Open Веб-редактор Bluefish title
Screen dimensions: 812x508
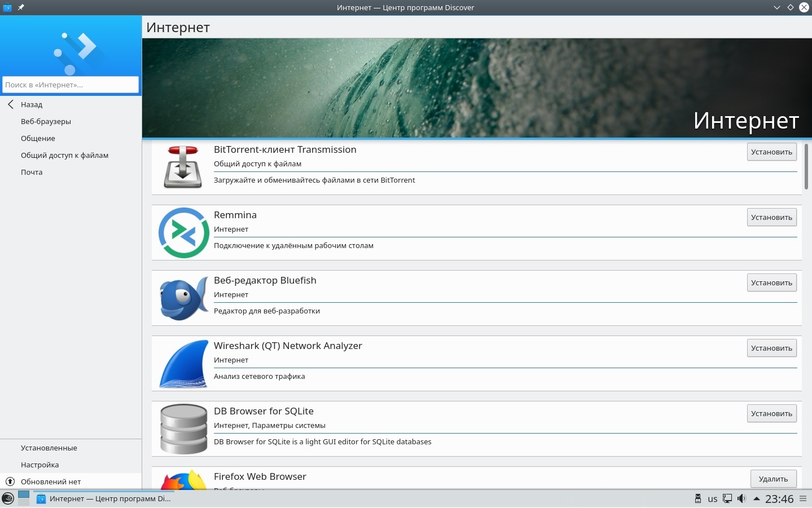(x=265, y=280)
